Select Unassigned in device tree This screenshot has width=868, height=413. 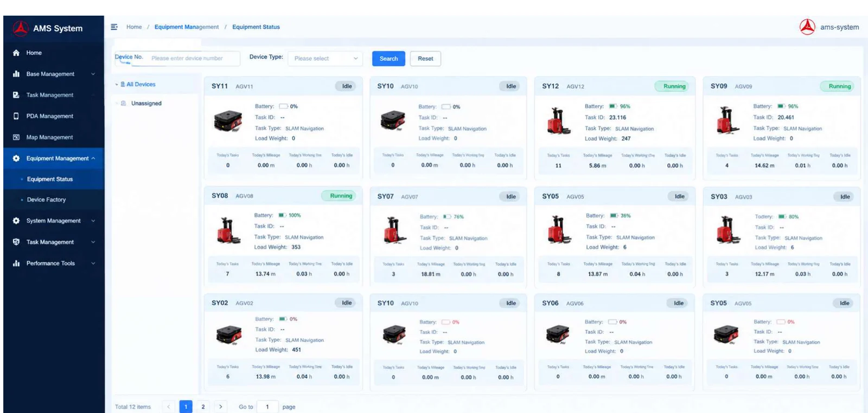click(146, 103)
